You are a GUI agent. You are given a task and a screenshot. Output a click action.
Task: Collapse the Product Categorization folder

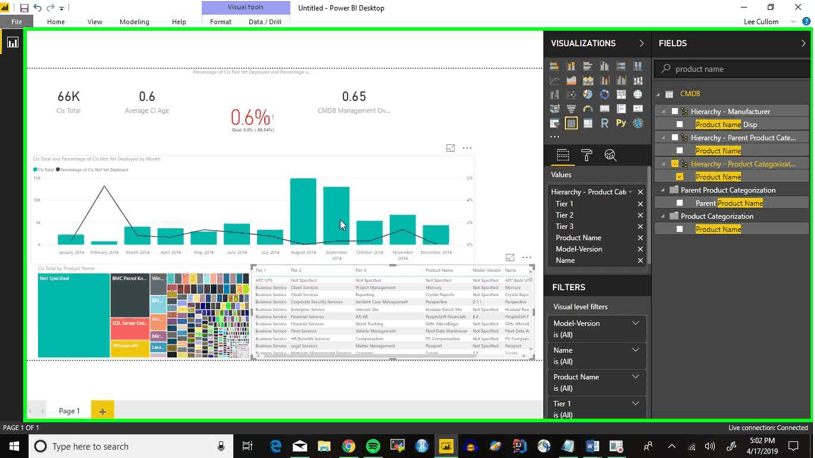[663, 216]
